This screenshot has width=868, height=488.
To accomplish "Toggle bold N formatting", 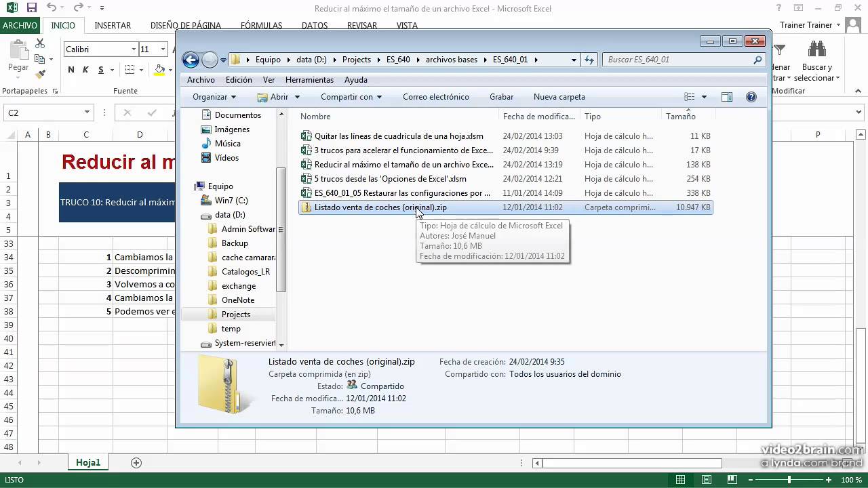I will (x=71, y=70).
